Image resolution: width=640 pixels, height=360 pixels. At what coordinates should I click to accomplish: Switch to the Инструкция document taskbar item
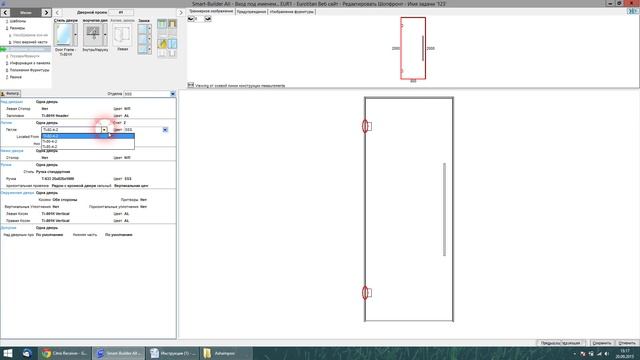coord(173,353)
